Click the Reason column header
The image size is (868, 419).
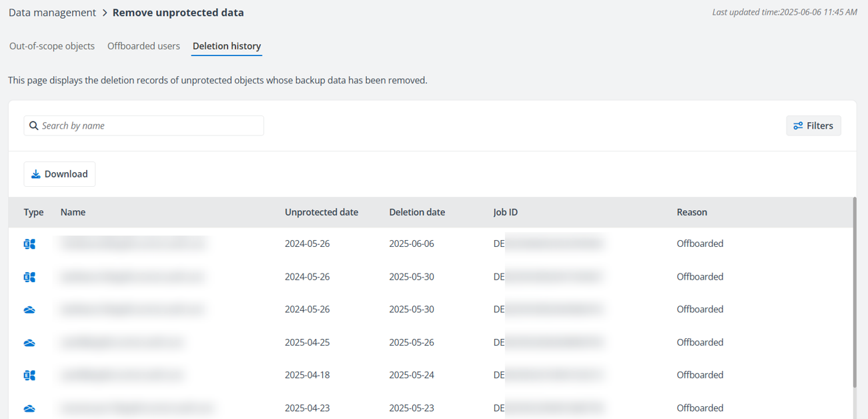[692, 212]
